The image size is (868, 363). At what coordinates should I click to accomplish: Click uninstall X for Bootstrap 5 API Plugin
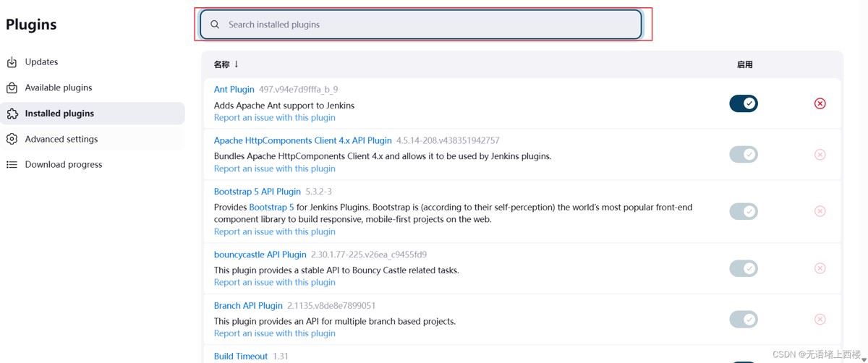coord(820,211)
